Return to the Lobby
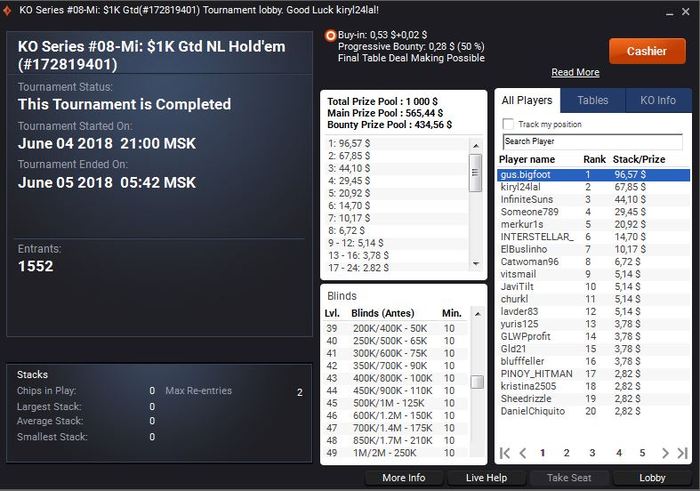Viewport: 700px width, 491px height. [652, 478]
